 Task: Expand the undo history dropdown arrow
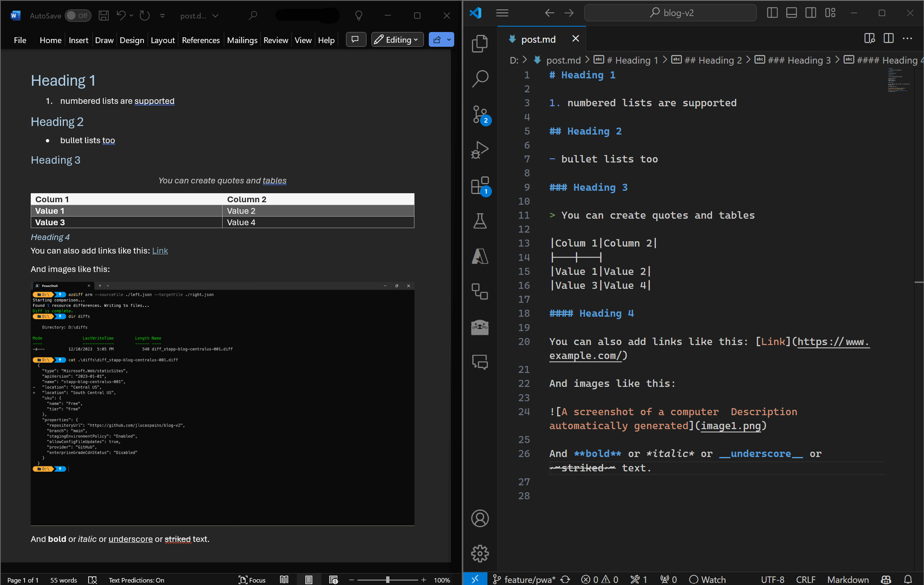[131, 16]
